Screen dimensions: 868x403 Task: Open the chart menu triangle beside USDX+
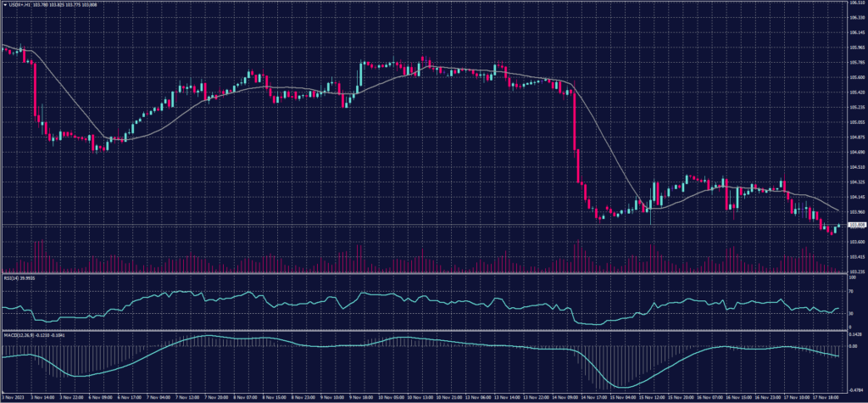(4, 4)
